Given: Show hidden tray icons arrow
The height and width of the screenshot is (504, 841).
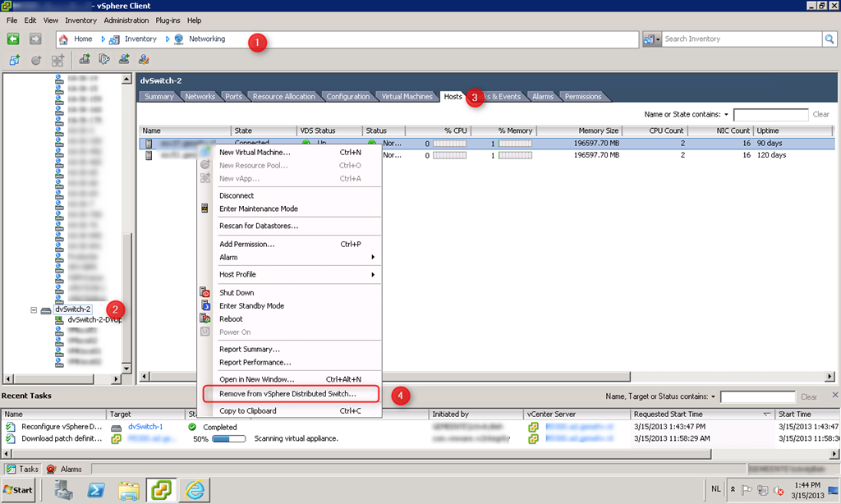Looking at the screenshot, I should tap(733, 489).
